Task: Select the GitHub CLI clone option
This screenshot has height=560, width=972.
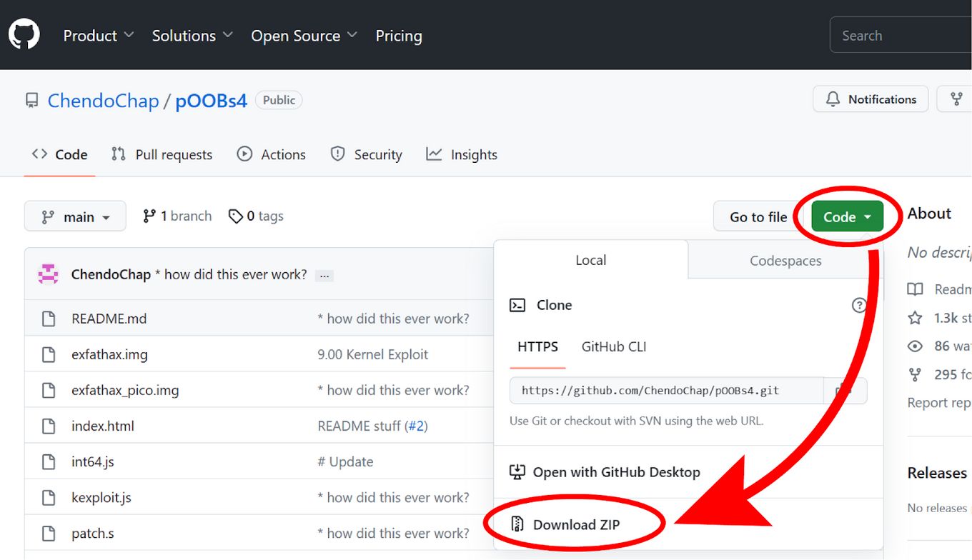Action: pos(614,346)
